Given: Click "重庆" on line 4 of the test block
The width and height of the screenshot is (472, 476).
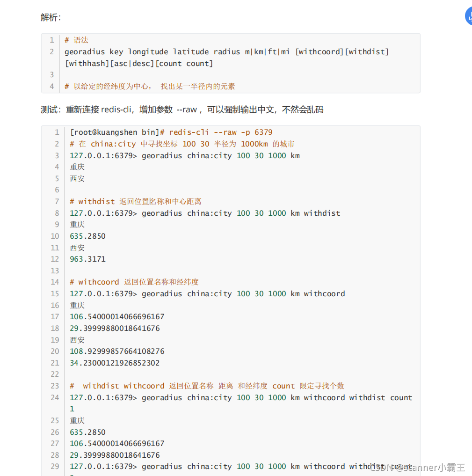Looking at the screenshot, I should (77, 167).
